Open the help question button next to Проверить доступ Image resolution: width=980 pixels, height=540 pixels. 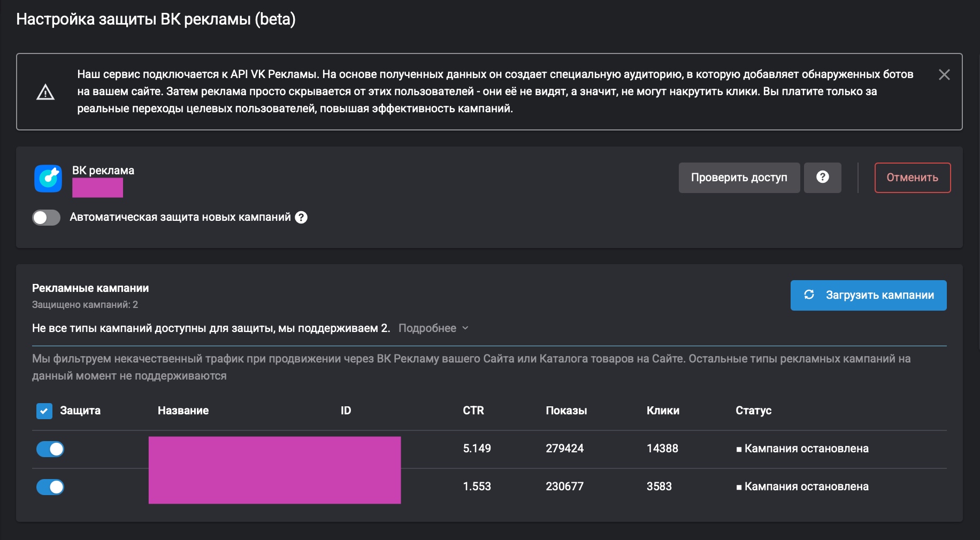click(822, 178)
